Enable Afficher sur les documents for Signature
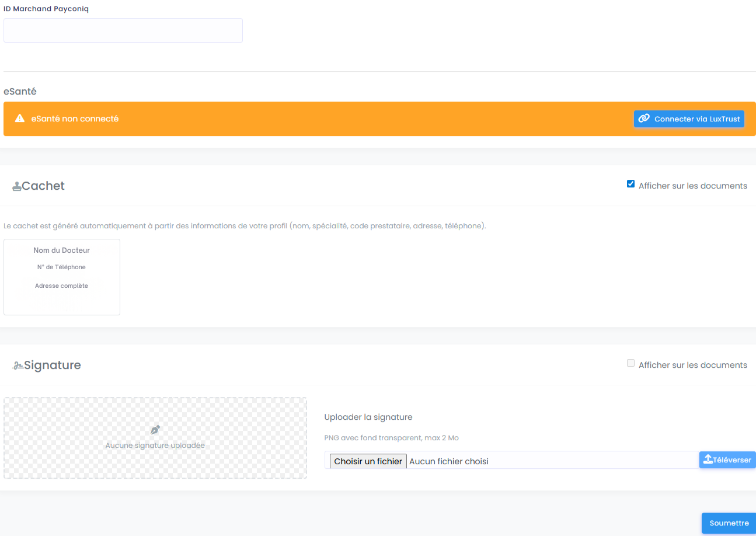Viewport: 756px width, 536px height. (x=630, y=363)
